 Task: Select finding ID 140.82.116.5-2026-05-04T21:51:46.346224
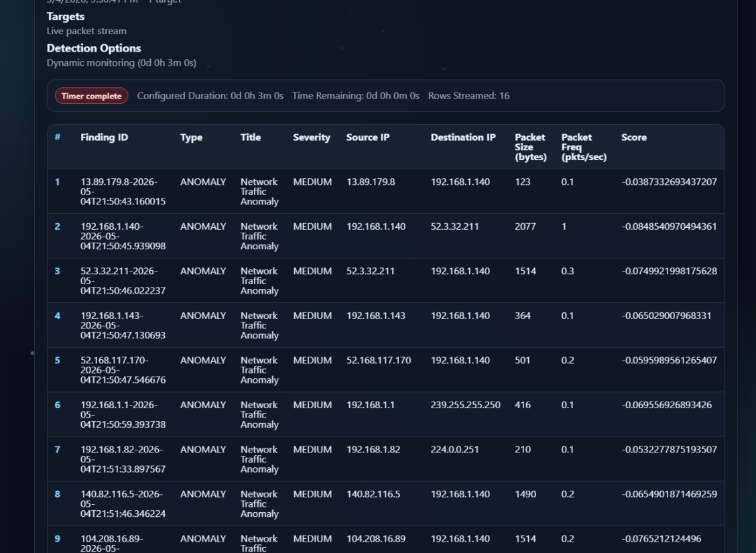pos(123,504)
